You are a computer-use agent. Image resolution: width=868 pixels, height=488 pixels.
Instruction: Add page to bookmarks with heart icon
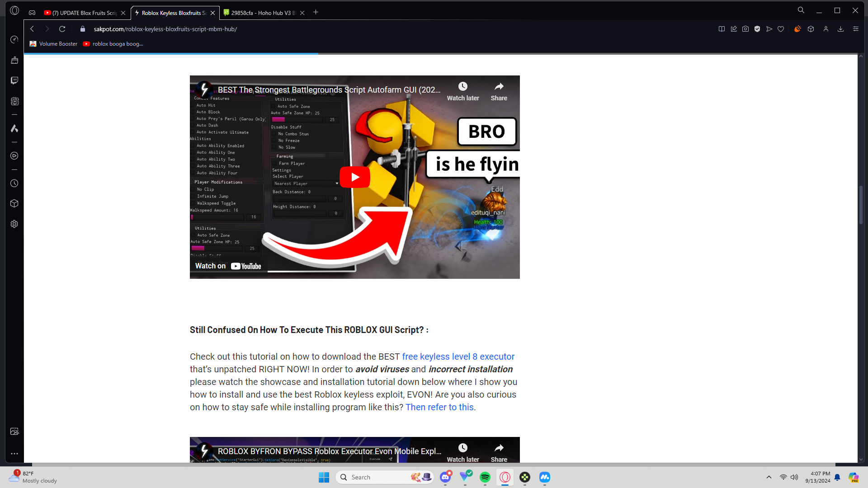(x=781, y=29)
